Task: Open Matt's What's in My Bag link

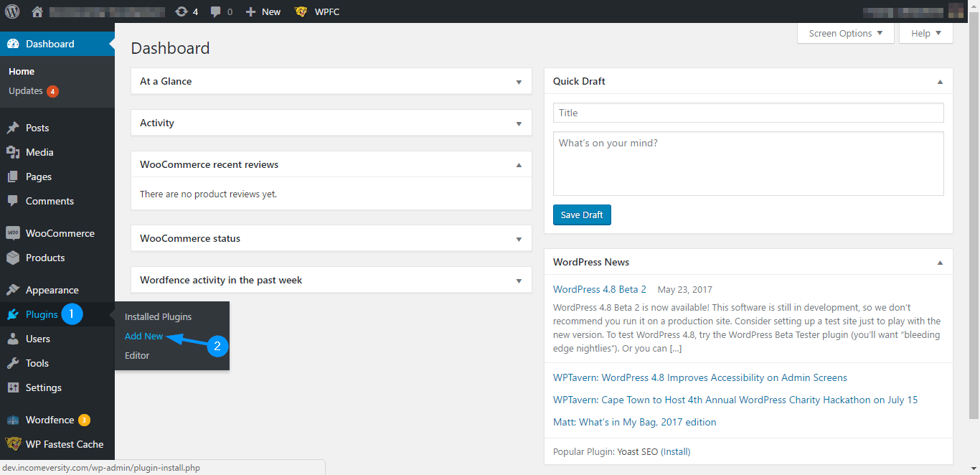Action: 635,422
